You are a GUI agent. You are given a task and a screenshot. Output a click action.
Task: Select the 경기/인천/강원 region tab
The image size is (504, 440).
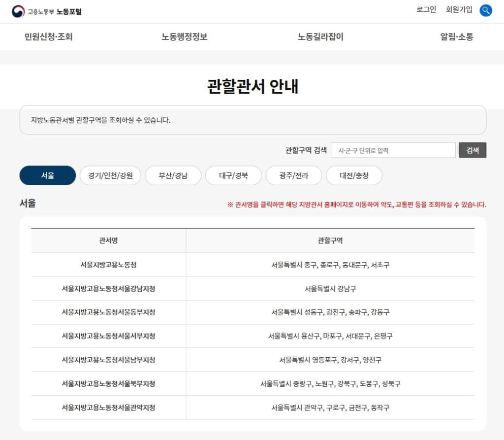click(x=110, y=175)
